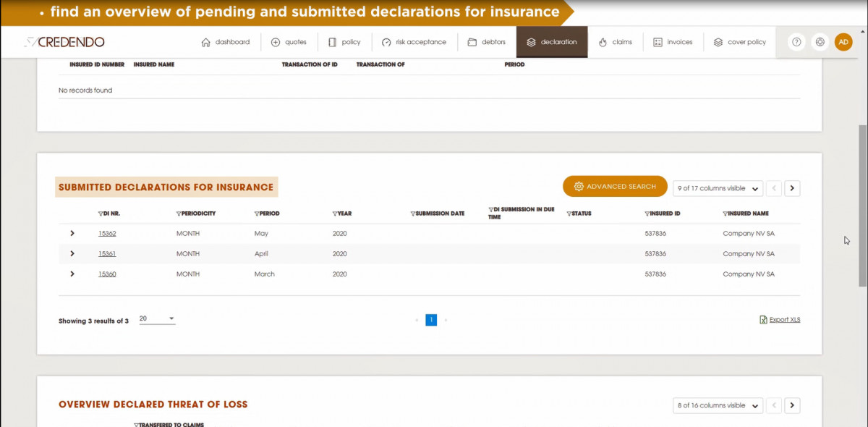Open the dashboard menu item
This screenshot has height=427, width=868.
point(225,42)
